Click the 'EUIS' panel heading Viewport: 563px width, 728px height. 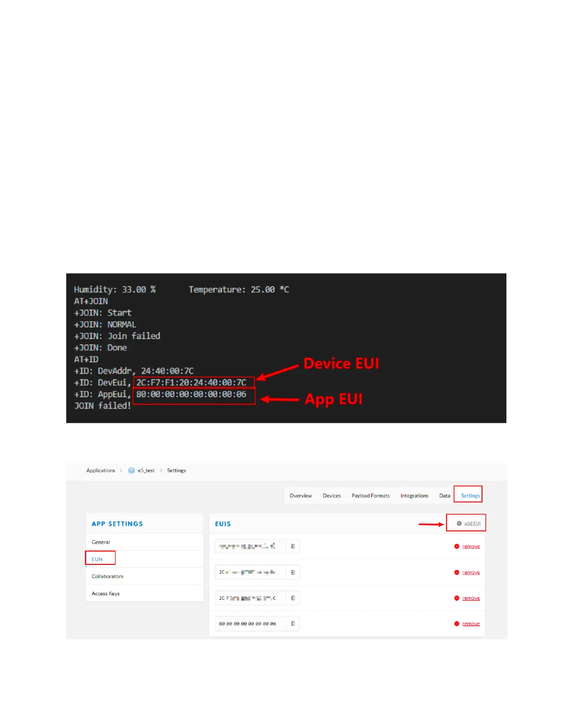223,524
